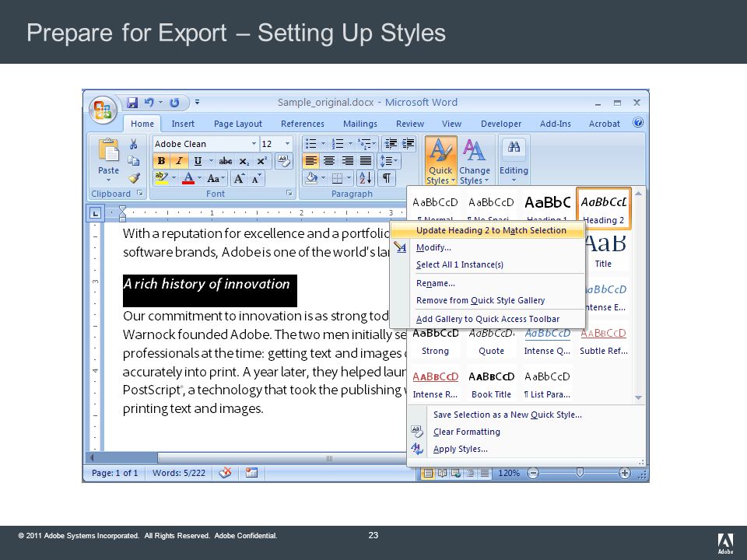The width and height of the screenshot is (747, 560).
Task: Open Apply Styles...
Action: [x=460, y=449]
